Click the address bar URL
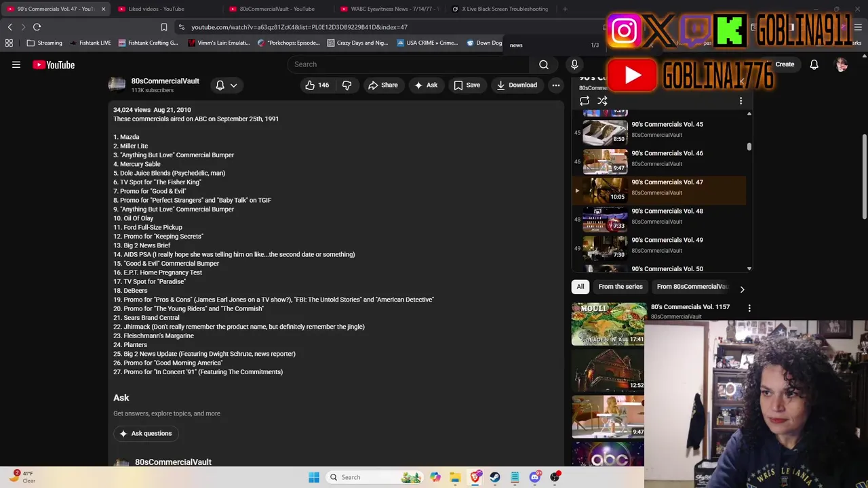The height and width of the screenshot is (488, 868). coord(299,27)
